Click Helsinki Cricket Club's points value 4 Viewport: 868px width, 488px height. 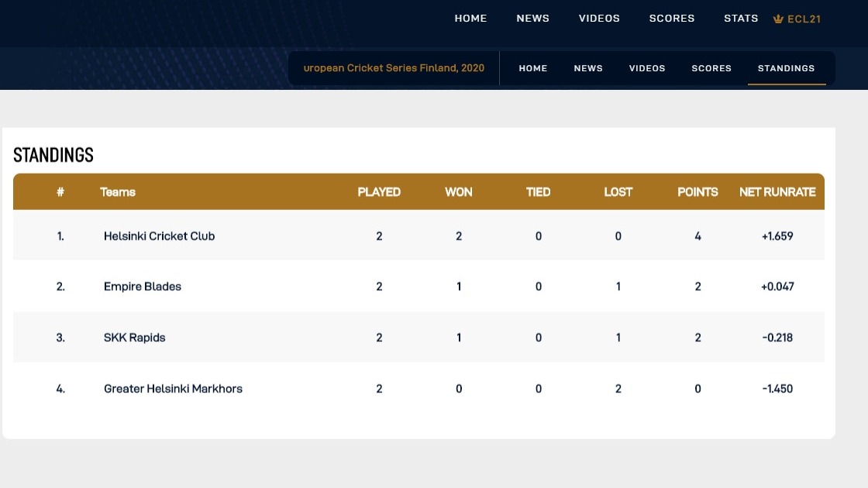click(697, 236)
